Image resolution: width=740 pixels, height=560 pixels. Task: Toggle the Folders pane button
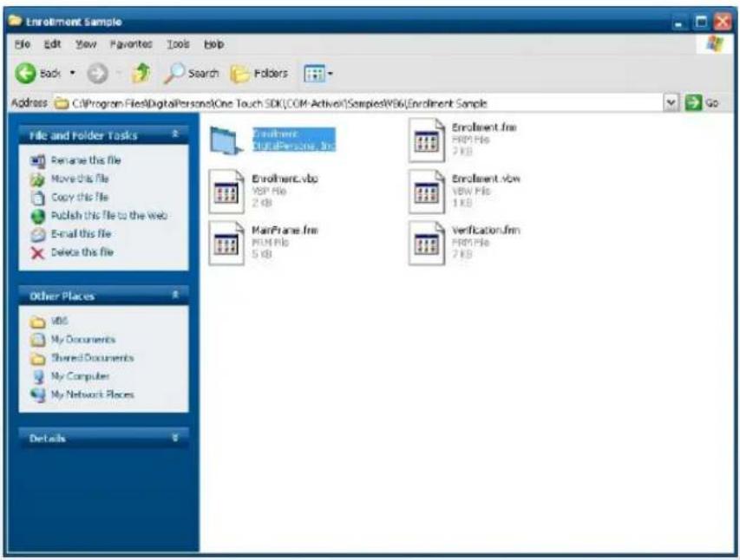259,74
